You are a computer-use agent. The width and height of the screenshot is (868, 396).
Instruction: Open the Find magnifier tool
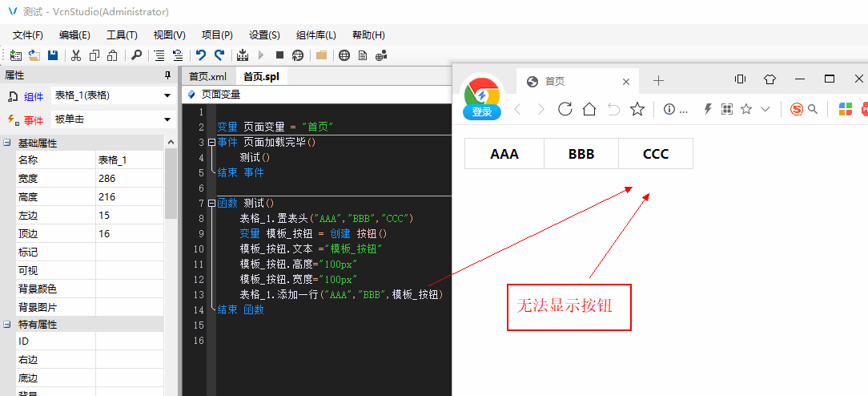click(x=136, y=55)
